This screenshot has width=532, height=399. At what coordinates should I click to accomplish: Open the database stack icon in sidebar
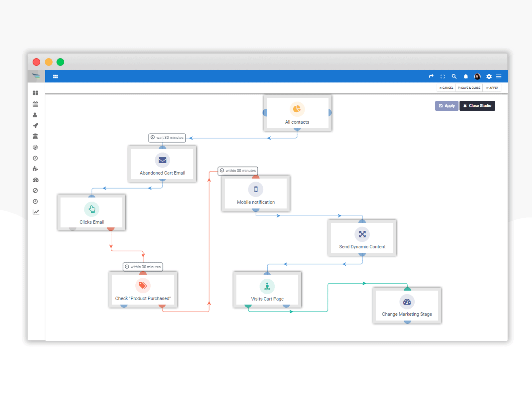tap(35, 136)
